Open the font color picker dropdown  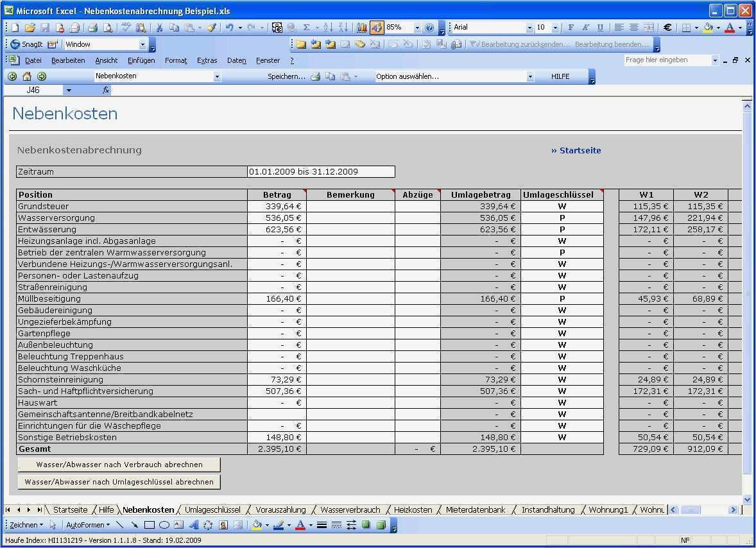click(x=740, y=28)
